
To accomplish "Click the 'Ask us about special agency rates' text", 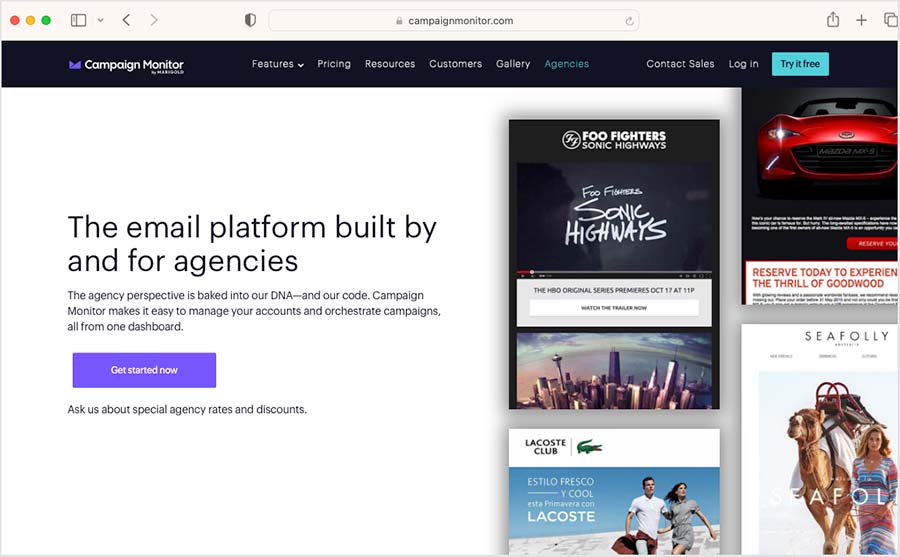I will point(187,409).
